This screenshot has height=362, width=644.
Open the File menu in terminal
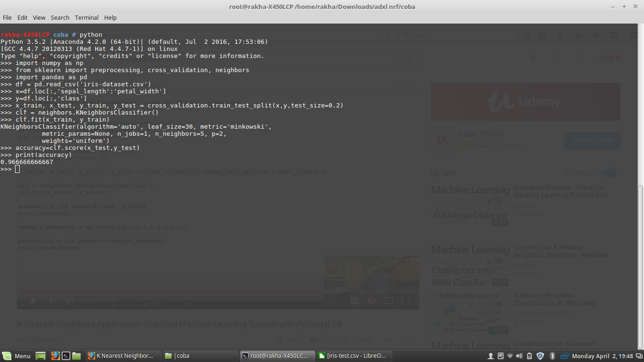[x=7, y=17]
